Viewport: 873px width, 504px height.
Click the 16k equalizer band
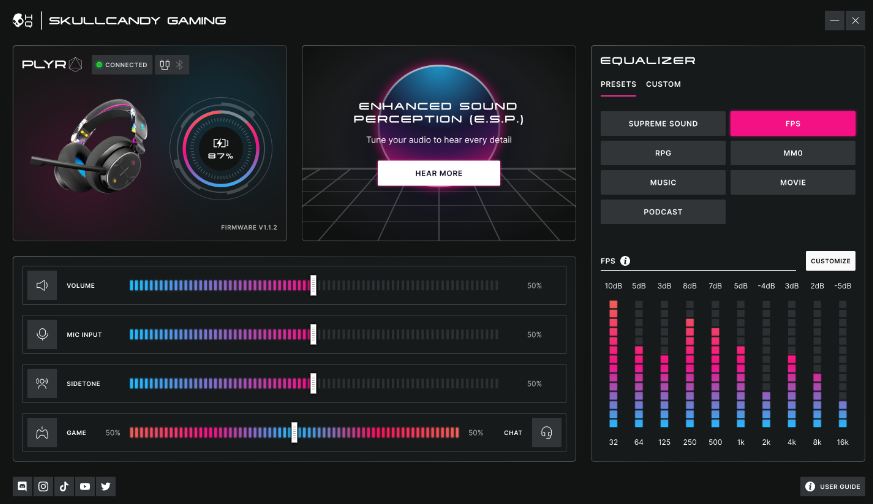point(843,364)
